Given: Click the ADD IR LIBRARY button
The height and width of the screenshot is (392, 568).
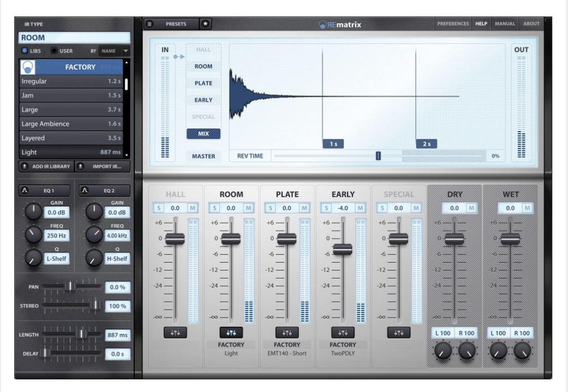Looking at the screenshot, I should click(x=47, y=166).
